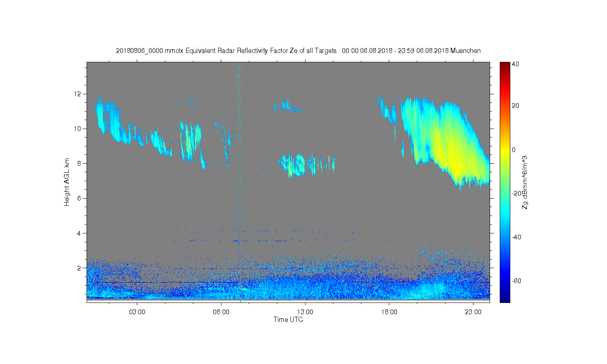Click the colorbar value 0
607x364 pixels.
(x=514, y=150)
